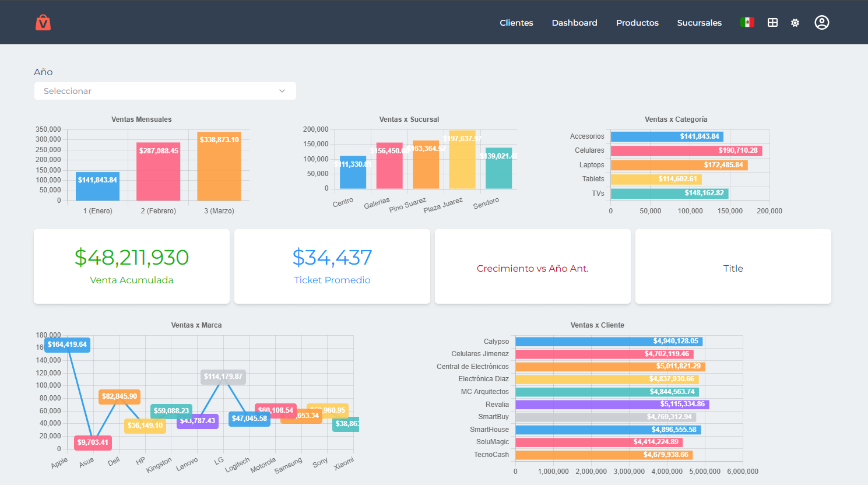868x485 pixels.
Task: Click the Crecimiento vs Año Ant. card
Action: (533, 266)
